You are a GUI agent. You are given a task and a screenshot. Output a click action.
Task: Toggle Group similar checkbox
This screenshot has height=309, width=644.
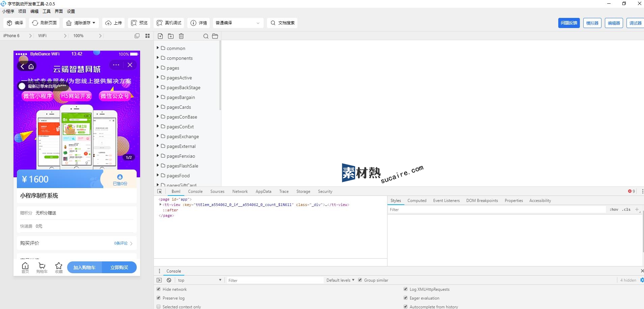click(x=360, y=280)
